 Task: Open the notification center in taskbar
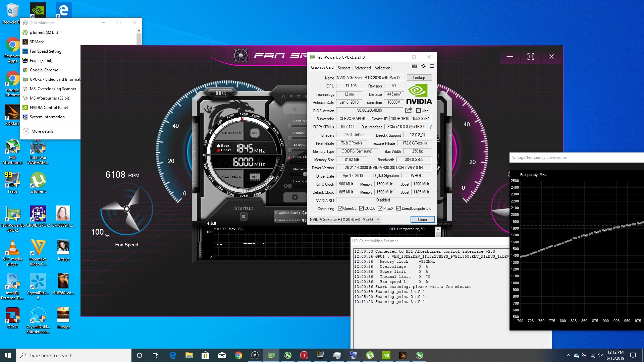[x=633, y=355]
